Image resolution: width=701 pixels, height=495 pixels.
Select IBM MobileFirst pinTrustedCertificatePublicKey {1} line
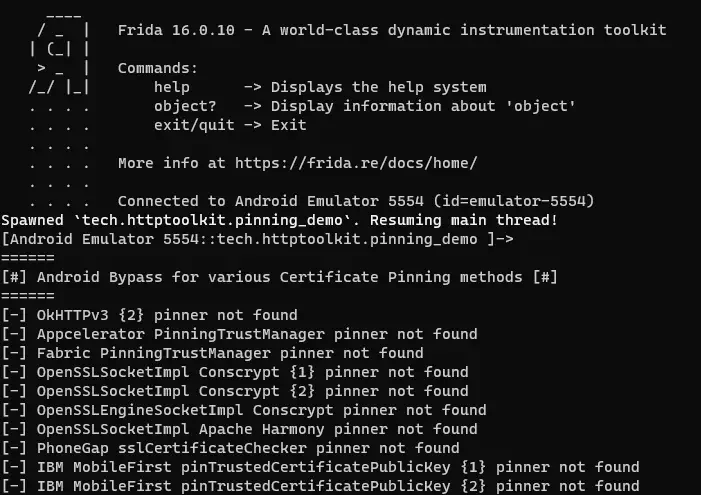click(x=320, y=467)
